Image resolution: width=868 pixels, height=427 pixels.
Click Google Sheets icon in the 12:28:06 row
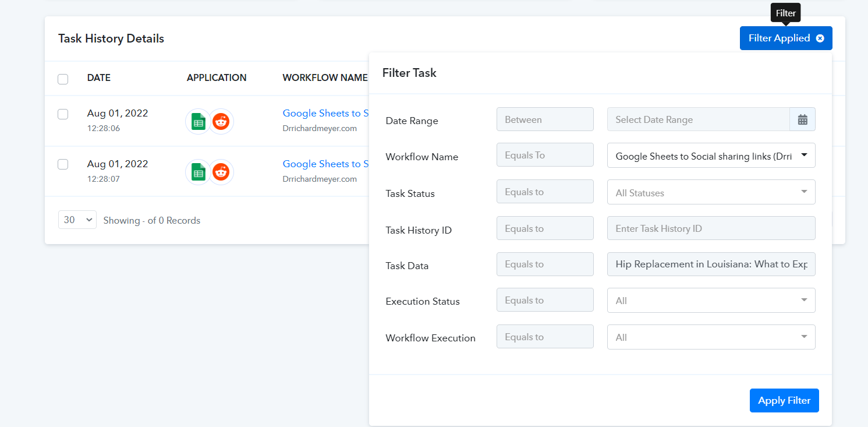point(198,122)
